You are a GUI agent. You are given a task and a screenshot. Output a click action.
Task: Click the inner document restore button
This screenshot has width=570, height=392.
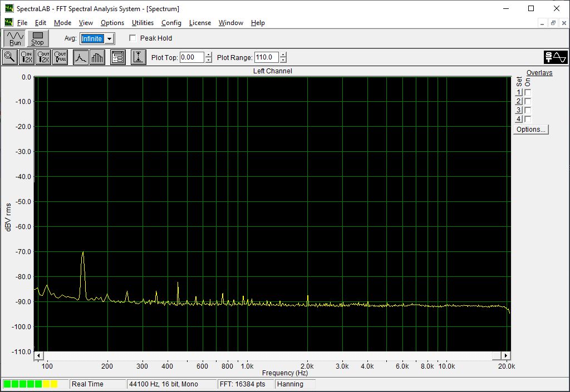click(x=553, y=23)
